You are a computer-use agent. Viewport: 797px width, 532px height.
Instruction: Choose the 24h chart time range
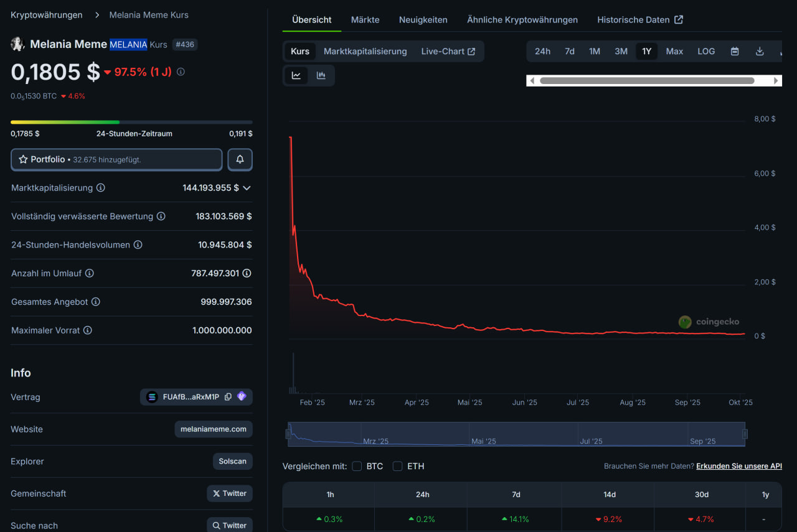[x=542, y=52]
